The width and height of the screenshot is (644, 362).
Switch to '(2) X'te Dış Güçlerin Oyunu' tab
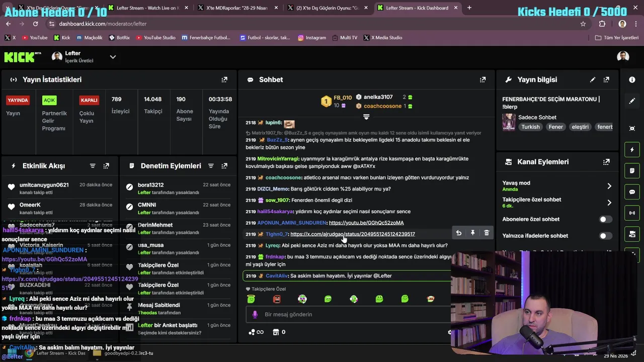tap(327, 8)
